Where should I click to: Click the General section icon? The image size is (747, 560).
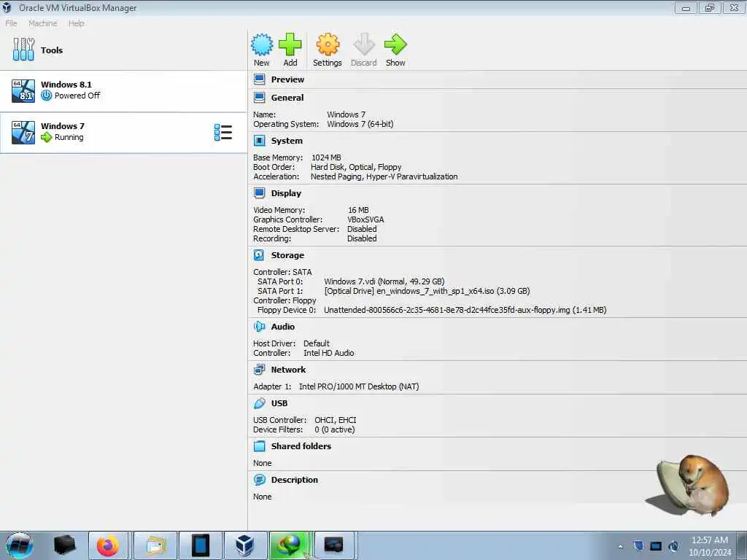pyautogui.click(x=260, y=98)
